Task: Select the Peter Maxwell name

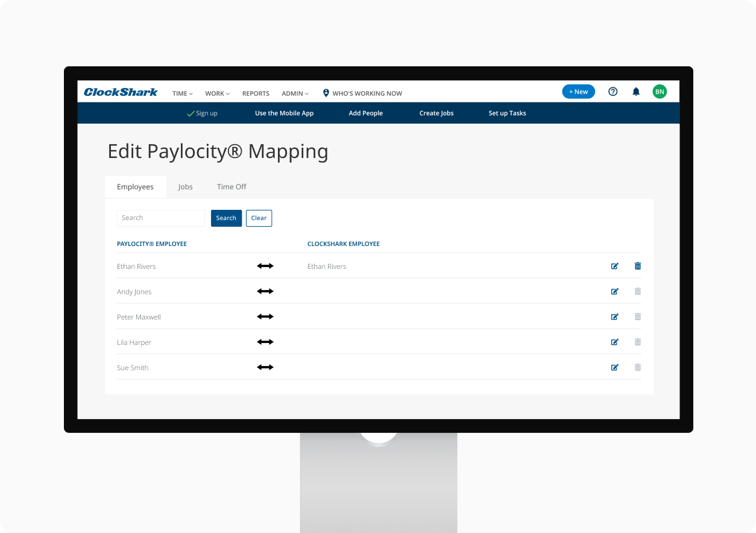Action: [139, 317]
